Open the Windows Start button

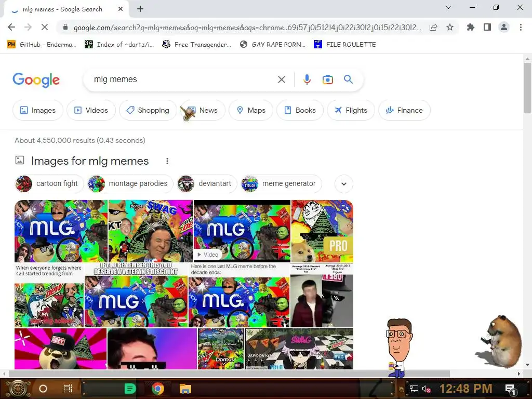18,389
